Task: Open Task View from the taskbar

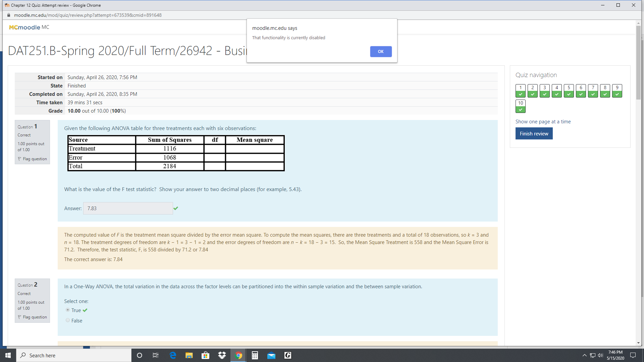Action: coord(155,355)
